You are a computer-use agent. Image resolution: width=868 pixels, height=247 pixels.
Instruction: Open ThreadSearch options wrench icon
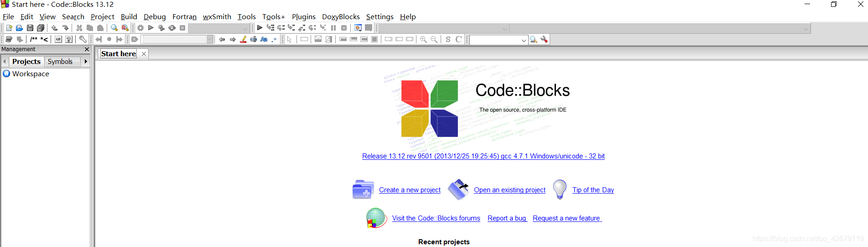click(x=544, y=39)
